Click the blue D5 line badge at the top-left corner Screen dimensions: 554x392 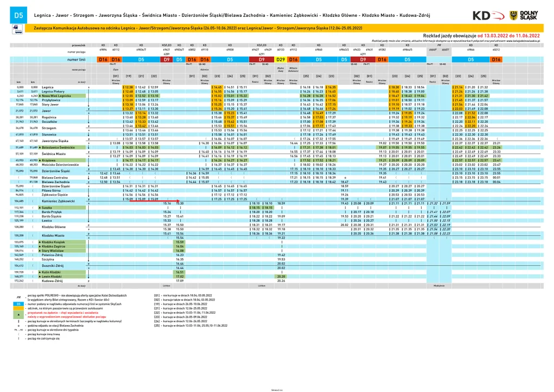click(19, 15)
